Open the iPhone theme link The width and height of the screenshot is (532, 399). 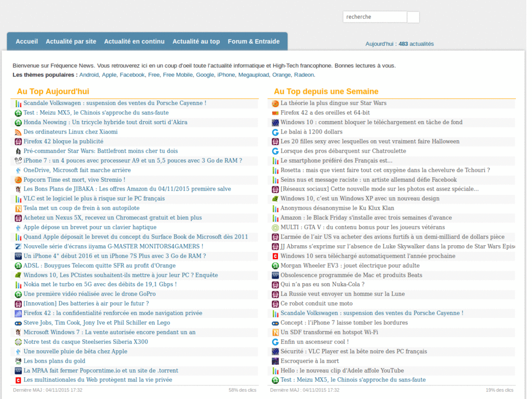226,75
